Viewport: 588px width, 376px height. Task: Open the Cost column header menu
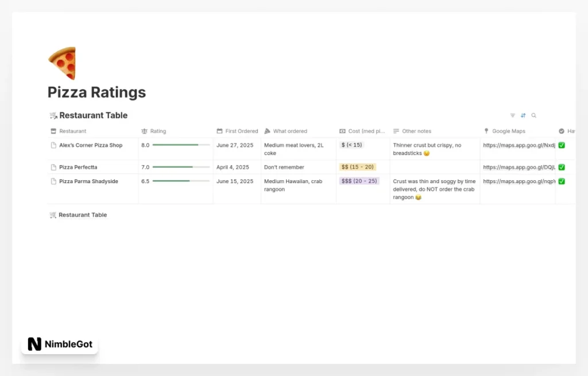point(360,131)
